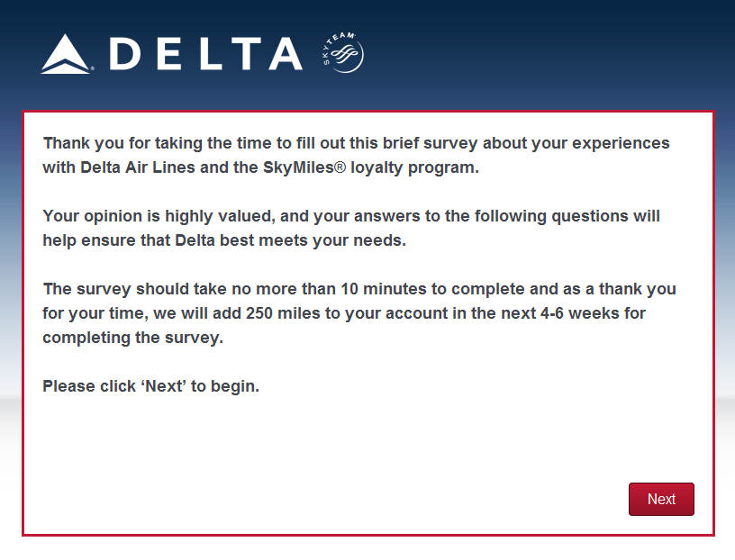
Task: Click the DELTA wordmark text in header
Action: [x=205, y=54]
